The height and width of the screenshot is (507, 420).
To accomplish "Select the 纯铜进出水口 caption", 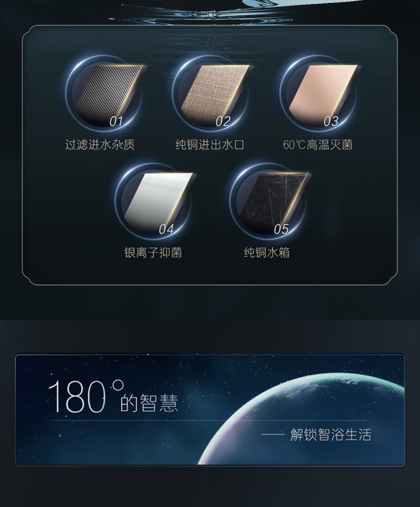I will coord(210,145).
